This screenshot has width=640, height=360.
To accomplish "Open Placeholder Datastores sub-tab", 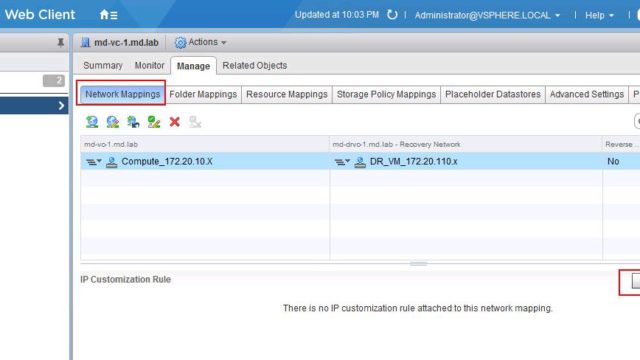I will click(493, 94).
